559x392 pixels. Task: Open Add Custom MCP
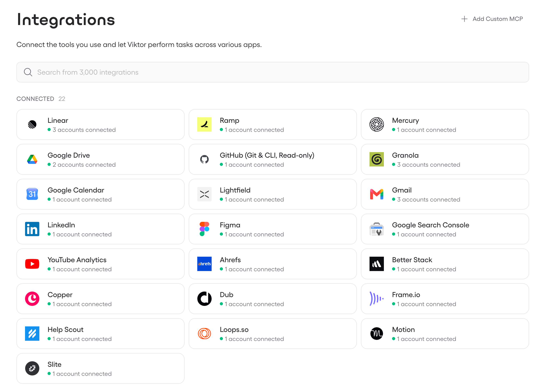492,19
